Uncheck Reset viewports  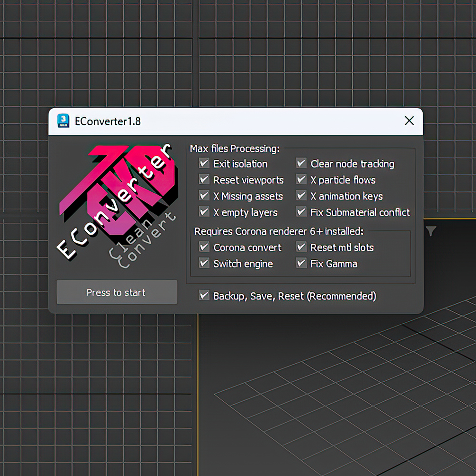(x=204, y=179)
